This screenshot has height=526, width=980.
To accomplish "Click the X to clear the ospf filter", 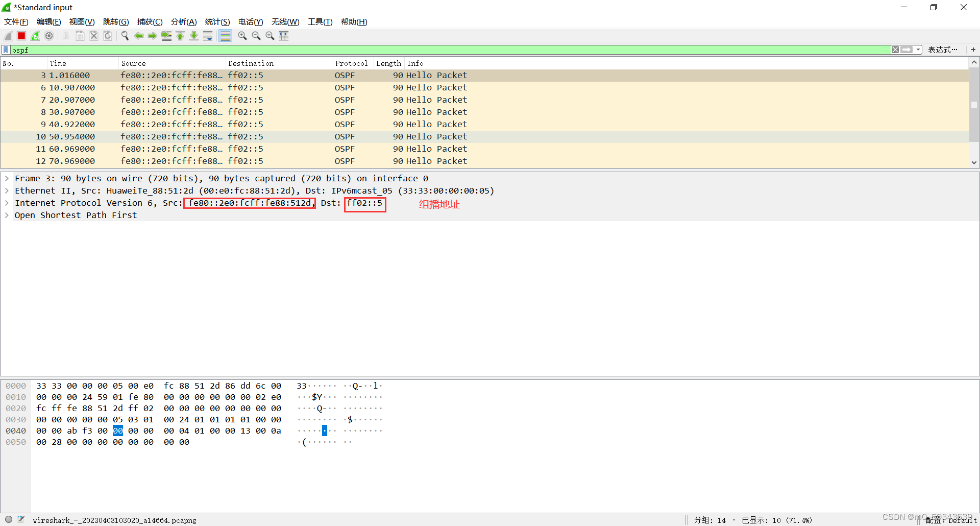I will click(x=895, y=50).
